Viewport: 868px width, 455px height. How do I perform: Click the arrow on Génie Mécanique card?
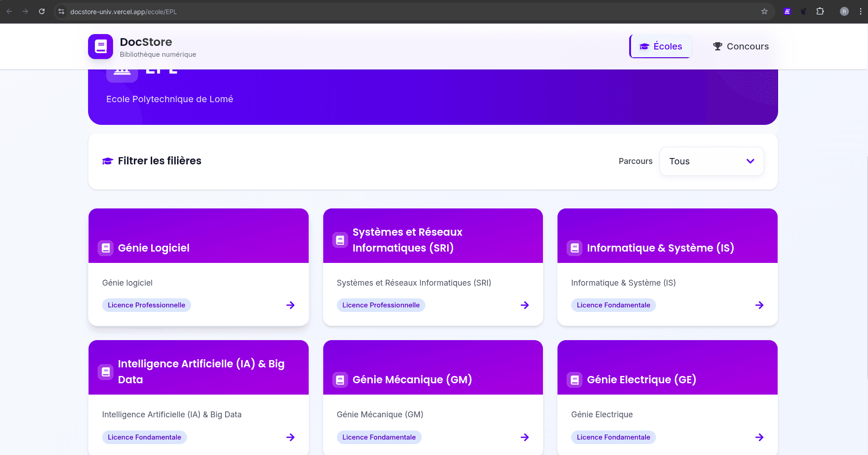[525, 437]
